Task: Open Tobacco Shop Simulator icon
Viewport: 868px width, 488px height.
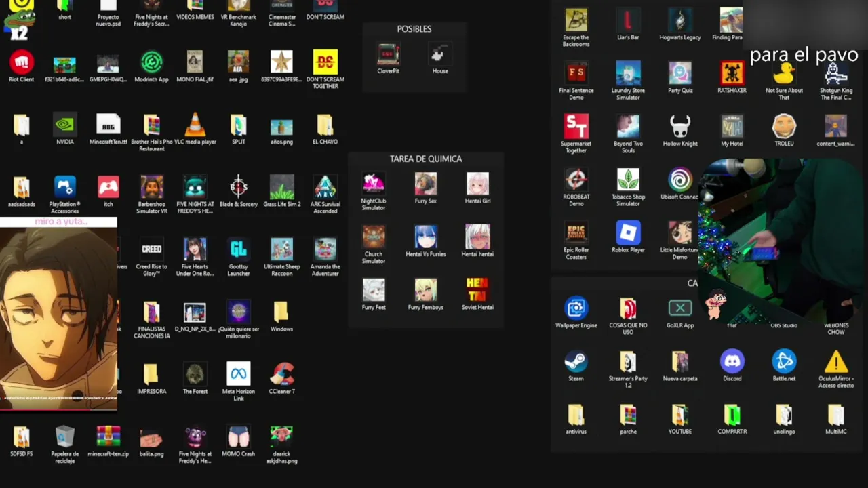Action: [628, 180]
